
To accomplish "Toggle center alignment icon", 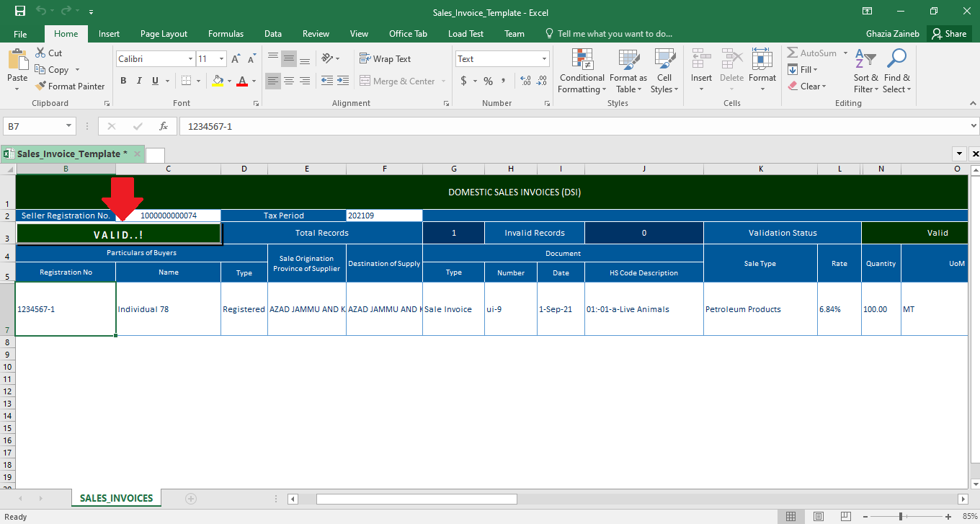I will (x=289, y=81).
